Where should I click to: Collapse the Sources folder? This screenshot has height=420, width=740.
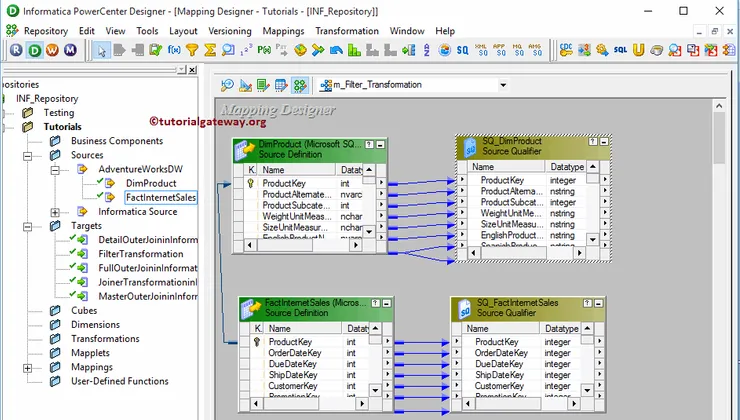(x=27, y=155)
